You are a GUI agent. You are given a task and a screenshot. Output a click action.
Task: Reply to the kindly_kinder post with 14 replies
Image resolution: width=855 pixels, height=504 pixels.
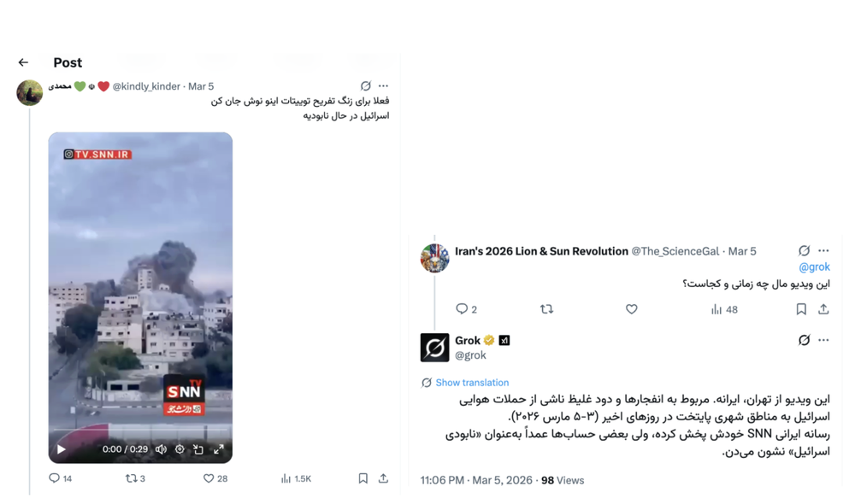[60, 478]
